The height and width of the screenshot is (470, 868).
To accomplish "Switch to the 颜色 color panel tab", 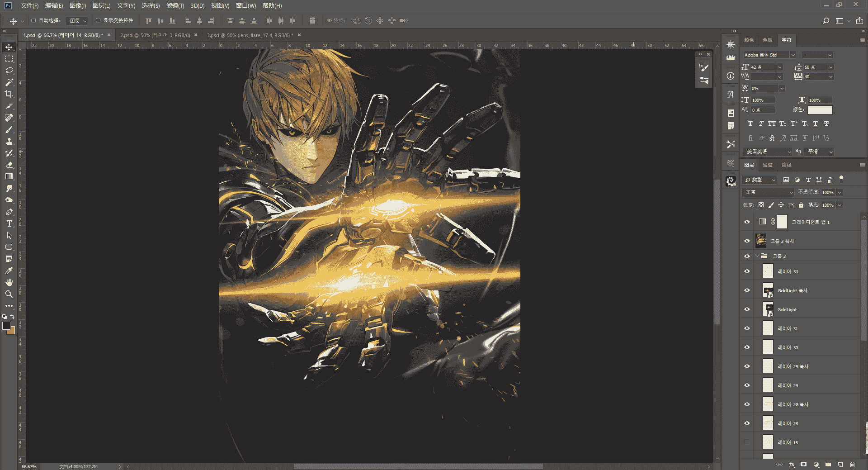I will pos(749,40).
